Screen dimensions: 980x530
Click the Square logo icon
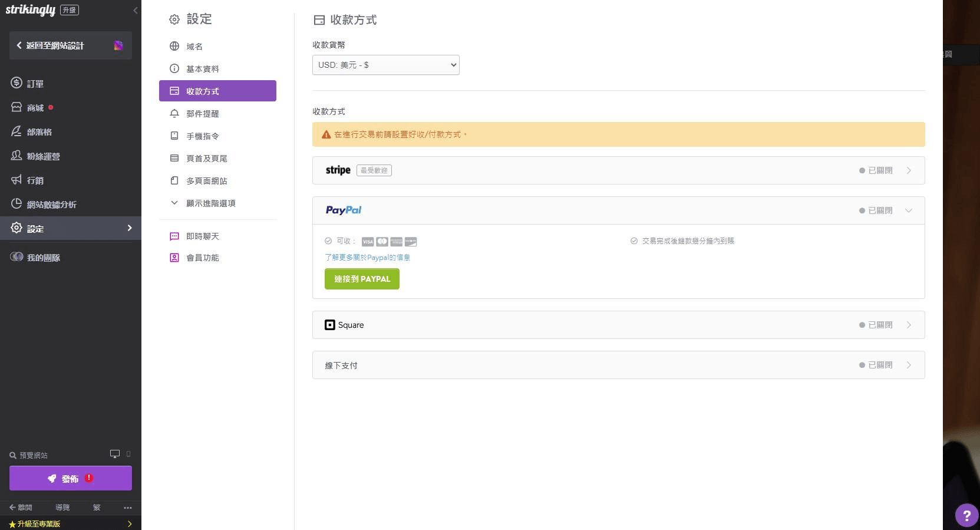click(330, 325)
